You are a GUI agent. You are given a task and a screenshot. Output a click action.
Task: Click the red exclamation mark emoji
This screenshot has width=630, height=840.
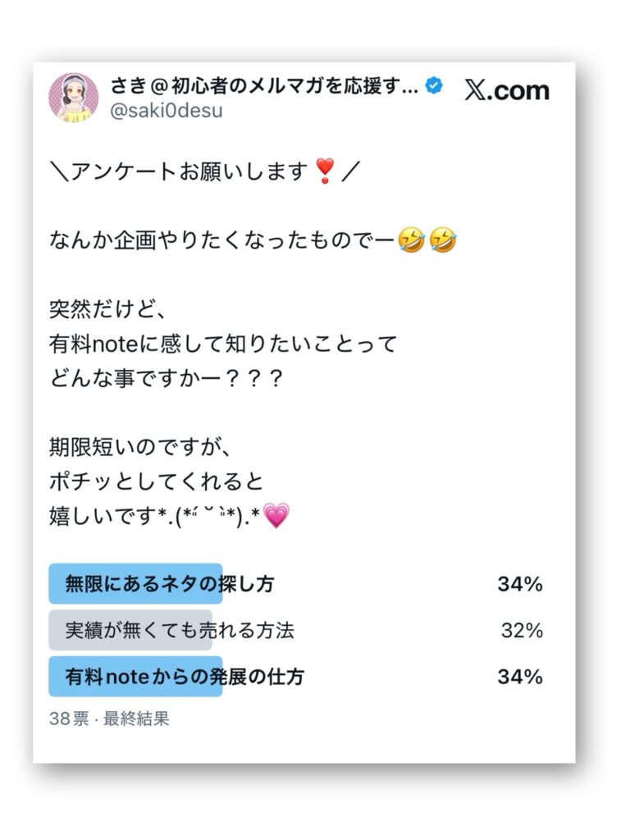325,171
